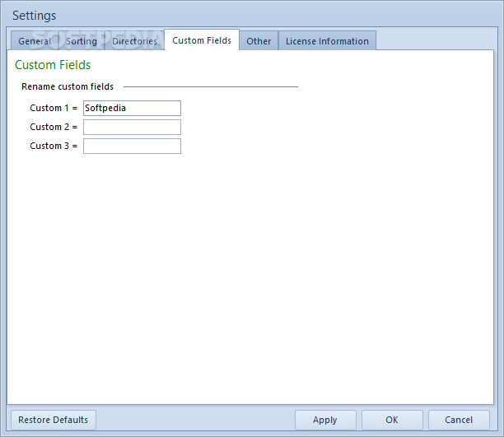Screen dimensions: 504x437
Task: View the License Information tab
Action: click(x=327, y=41)
